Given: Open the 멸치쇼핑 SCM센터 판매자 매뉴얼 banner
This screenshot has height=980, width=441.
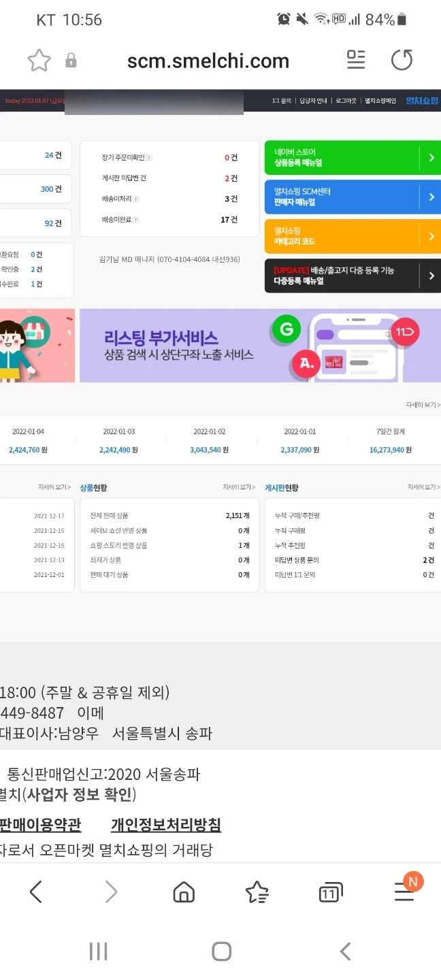Looking at the screenshot, I should 353,197.
